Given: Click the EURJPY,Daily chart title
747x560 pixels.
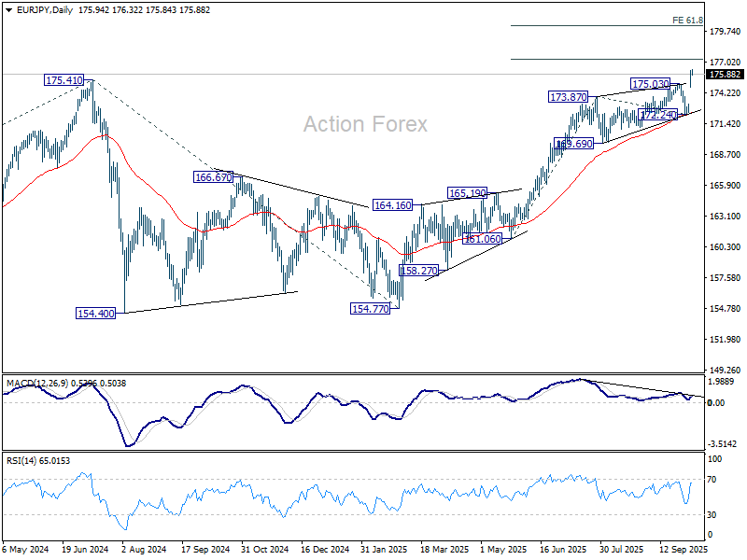Looking at the screenshot, I should [x=45, y=10].
